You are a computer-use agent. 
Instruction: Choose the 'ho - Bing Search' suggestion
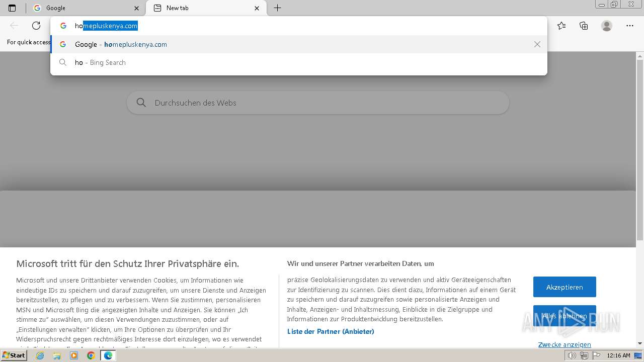pyautogui.click(x=299, y=62)
